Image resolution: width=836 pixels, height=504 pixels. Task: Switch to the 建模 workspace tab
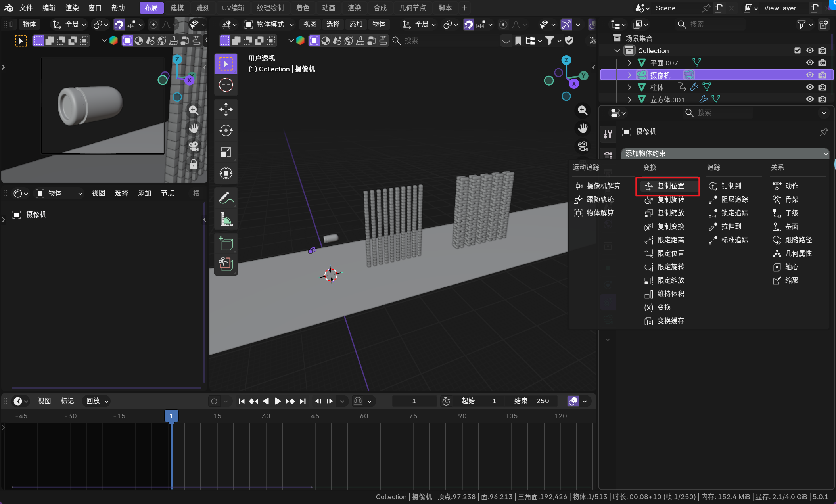pyautogui.click(x=177, y=8)
